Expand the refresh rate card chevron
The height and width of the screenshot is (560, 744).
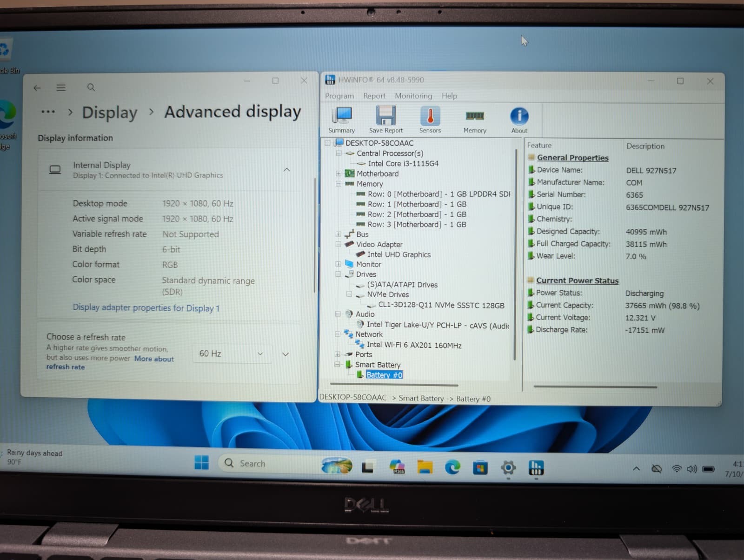click(x=286, y=354)
